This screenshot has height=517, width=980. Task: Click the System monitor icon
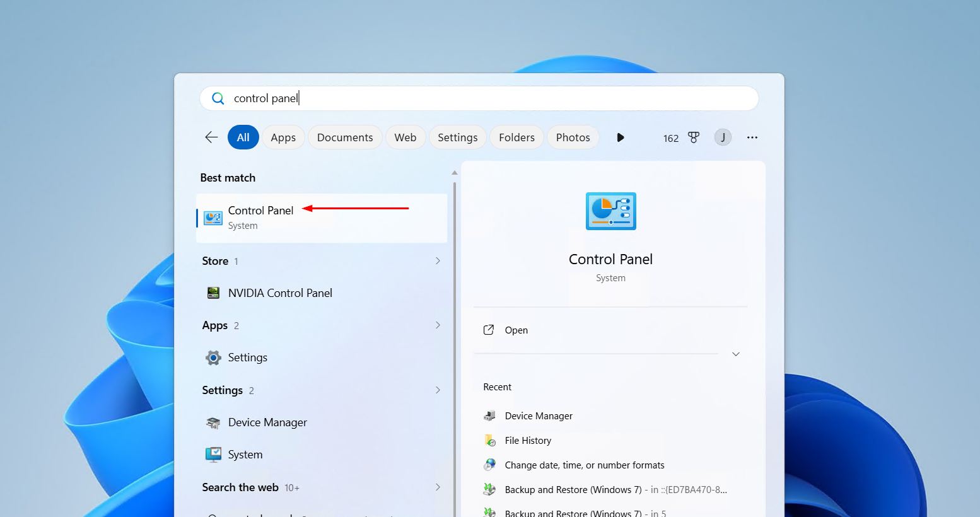pos(213,455)
